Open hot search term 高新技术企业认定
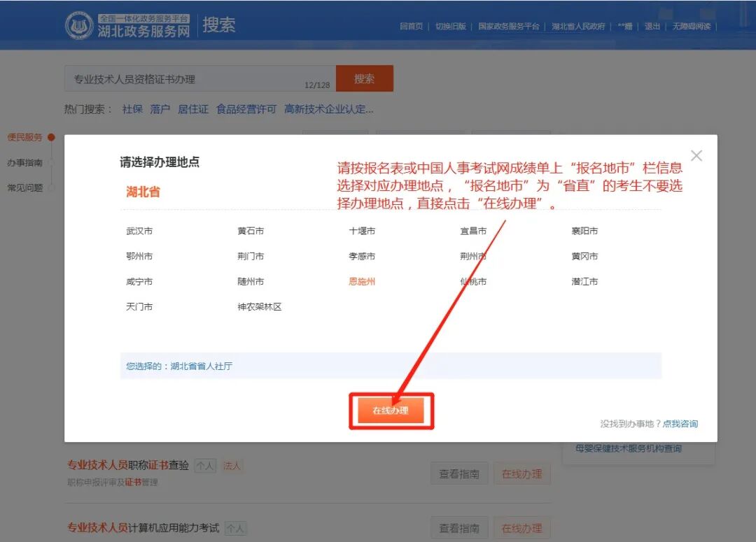756x542 pixels. click(x=329, y=109)
